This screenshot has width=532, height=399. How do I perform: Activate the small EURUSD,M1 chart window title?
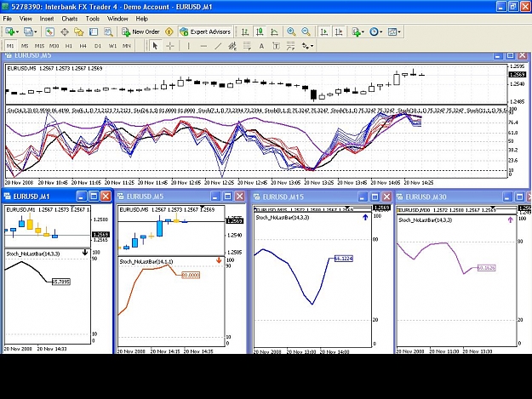[x=31, y=197]
